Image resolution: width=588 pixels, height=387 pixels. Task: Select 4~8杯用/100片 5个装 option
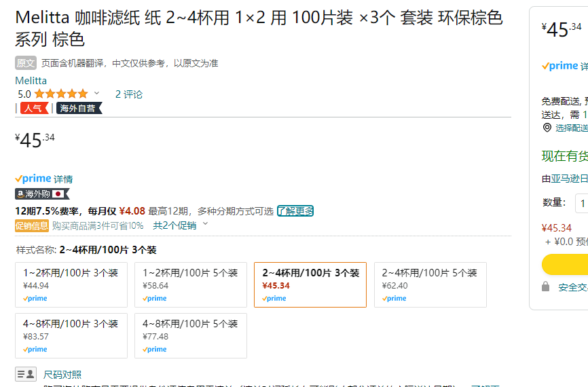(191, 335)
